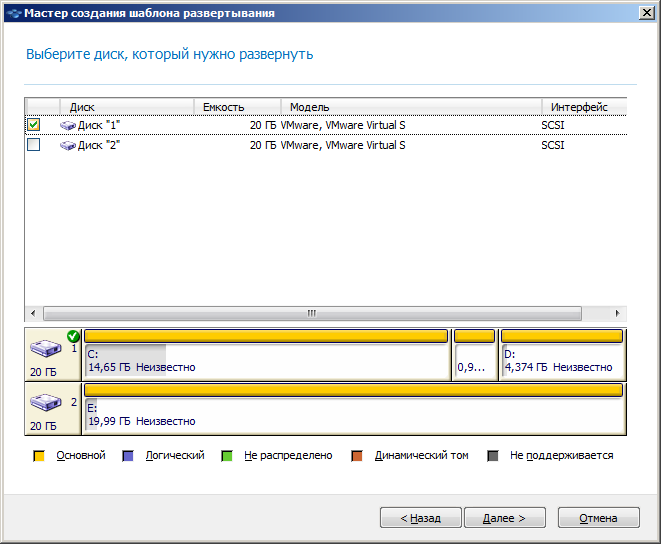The height and width of the screenshot is (544, 661).
Task: Click the blue Логический legend swatch
Action: click(x=128, y=456)
